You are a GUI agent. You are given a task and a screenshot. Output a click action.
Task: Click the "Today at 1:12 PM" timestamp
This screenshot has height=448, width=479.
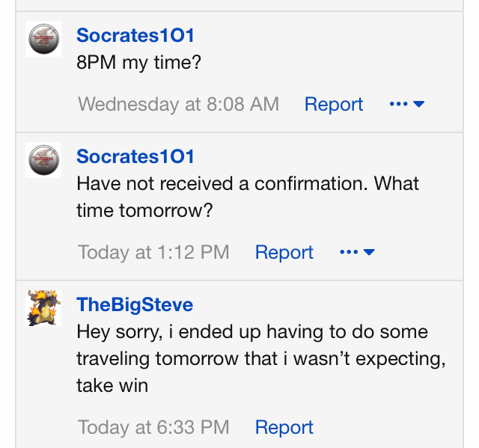click(x=153, y=252)
